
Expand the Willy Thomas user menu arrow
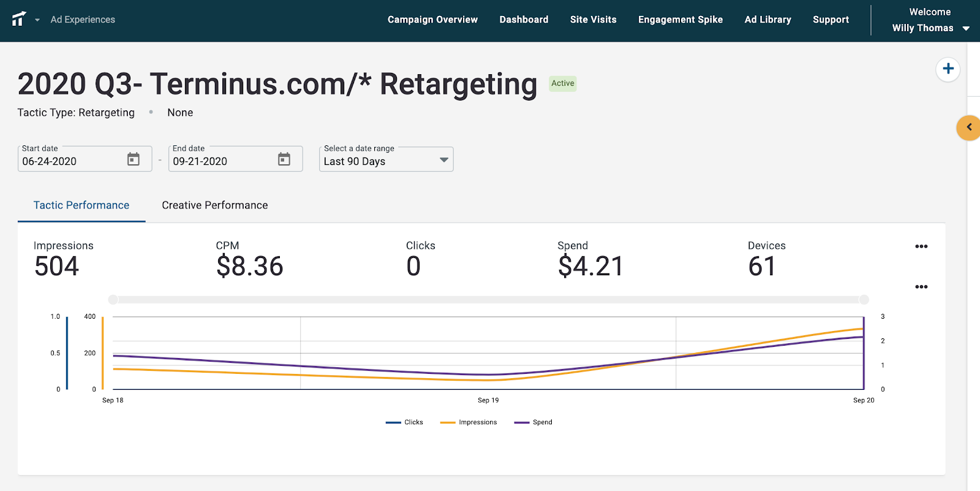966,28
